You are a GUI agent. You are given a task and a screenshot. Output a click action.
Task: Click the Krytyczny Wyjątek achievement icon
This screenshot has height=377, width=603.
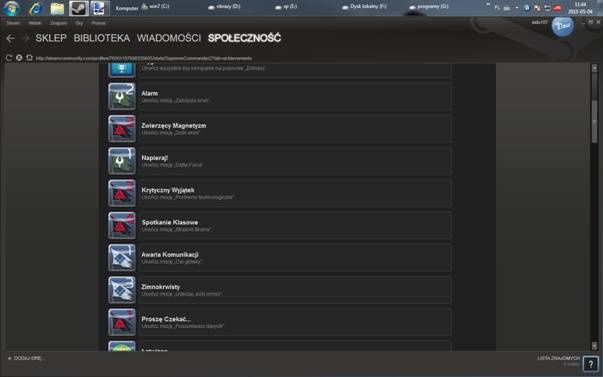[122, 193]
